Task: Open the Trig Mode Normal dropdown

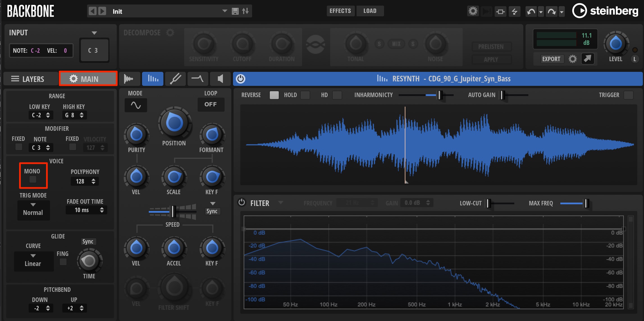Action: (33, 210)
